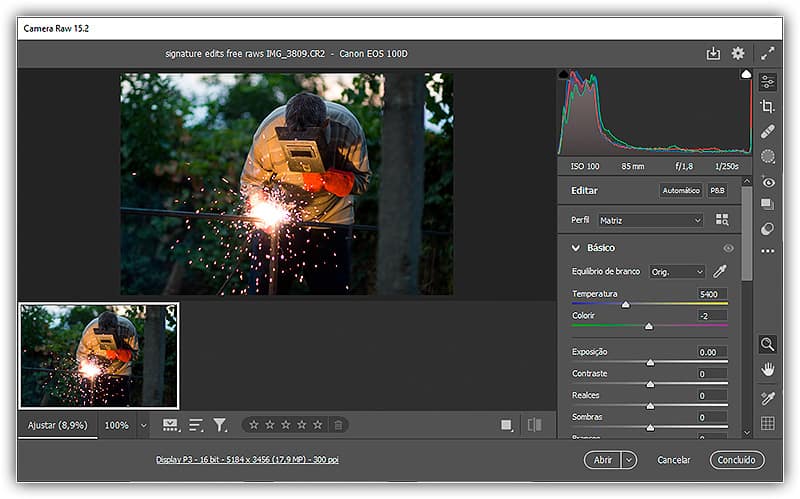Open the Perfil Matriz dropdown

(x=651, y=220)
